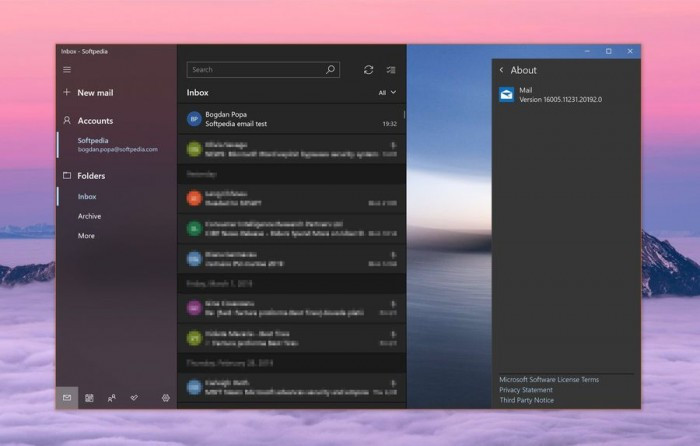This screenshot has height=446, width=700.
Task: Close the Mail window
Action: (x=630, y=51)
